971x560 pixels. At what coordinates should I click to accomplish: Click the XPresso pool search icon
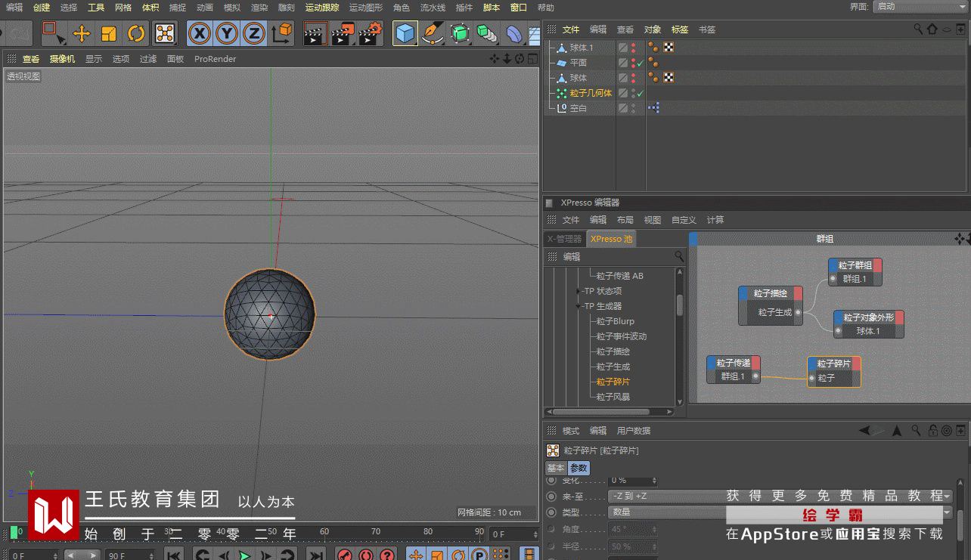click(x=679, y=257)
